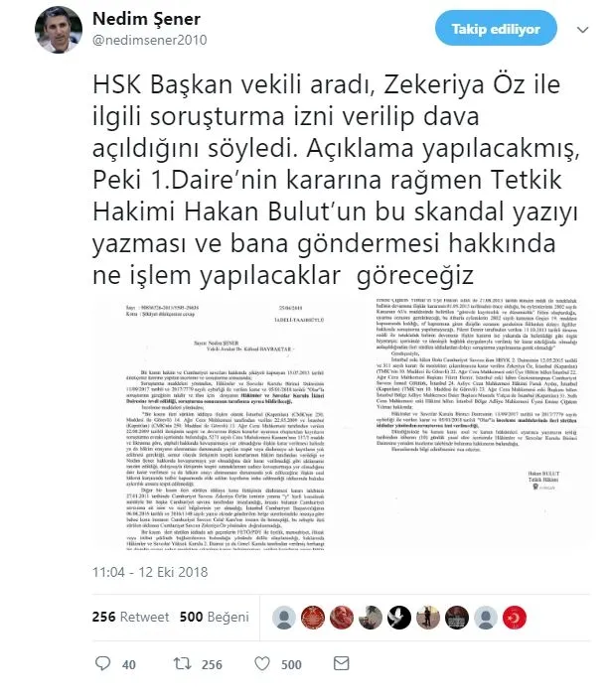The width and height of the screenshot is (608, 700).
Task: Expand tweet options chevron menu
Action: coord(582,30)
